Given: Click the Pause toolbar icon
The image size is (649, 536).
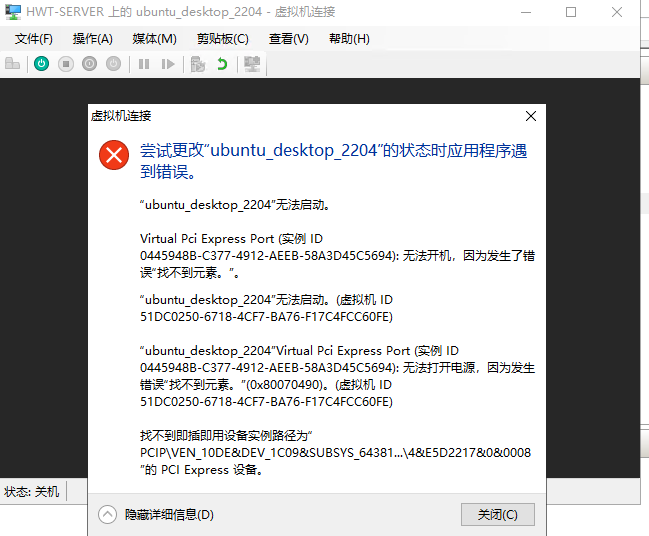Looking at the screenshot, I should 144,64.
